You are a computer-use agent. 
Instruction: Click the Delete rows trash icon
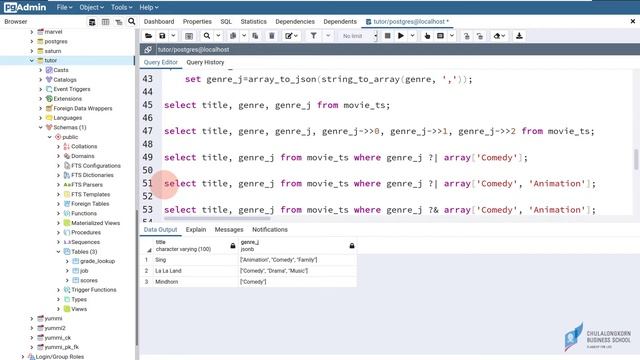coord(271,36)
